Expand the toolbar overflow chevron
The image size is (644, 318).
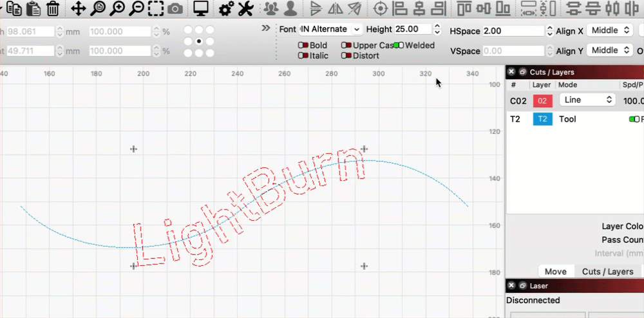(x=266, y=28)
